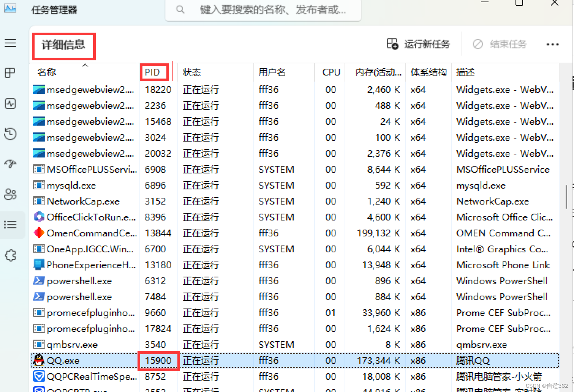The height and width of the screenshot is (392, 574).
Task: Select the QQ.exe process name
Action: 63,361
